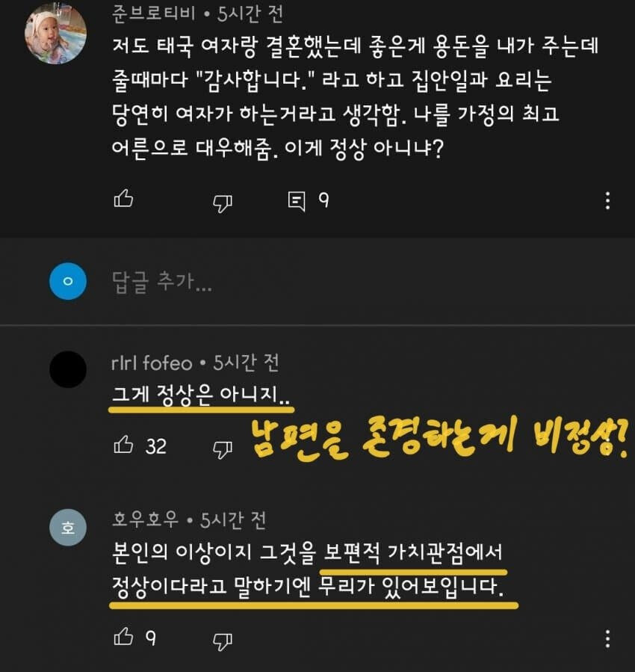The width and height of the screenshot is (635, 672).
Task: Select the comment text 그게 정상은 아니지
Action: [x=200, y=394]
